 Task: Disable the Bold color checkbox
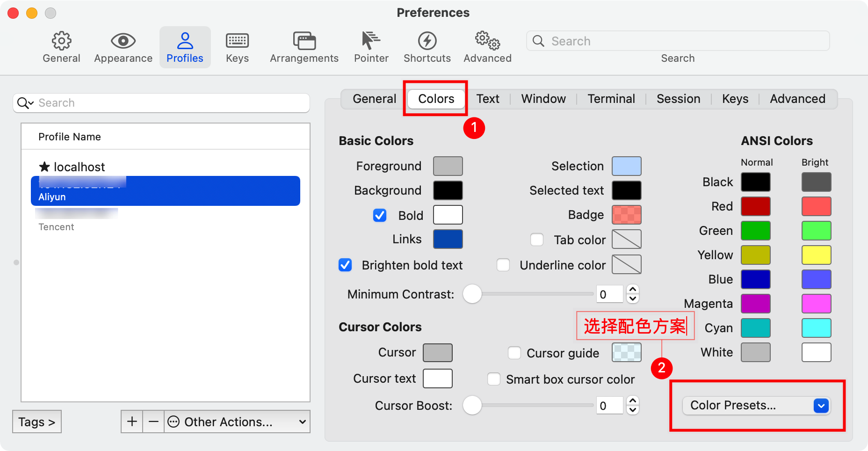tap(380, 215)
